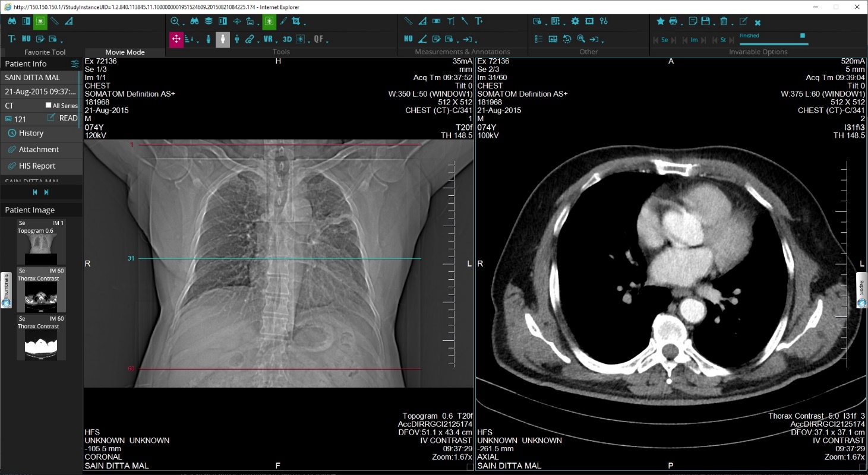Toggle the checkbox at topogram viewport corner
This screenshot has width=868, height=475.
pos(470,467)
